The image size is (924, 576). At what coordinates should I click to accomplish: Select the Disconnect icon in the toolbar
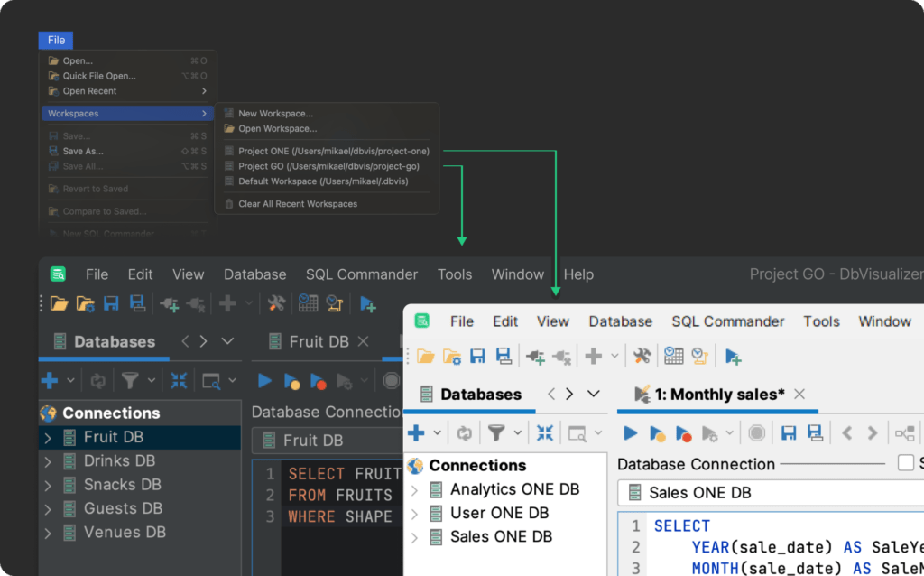[562, 356]
